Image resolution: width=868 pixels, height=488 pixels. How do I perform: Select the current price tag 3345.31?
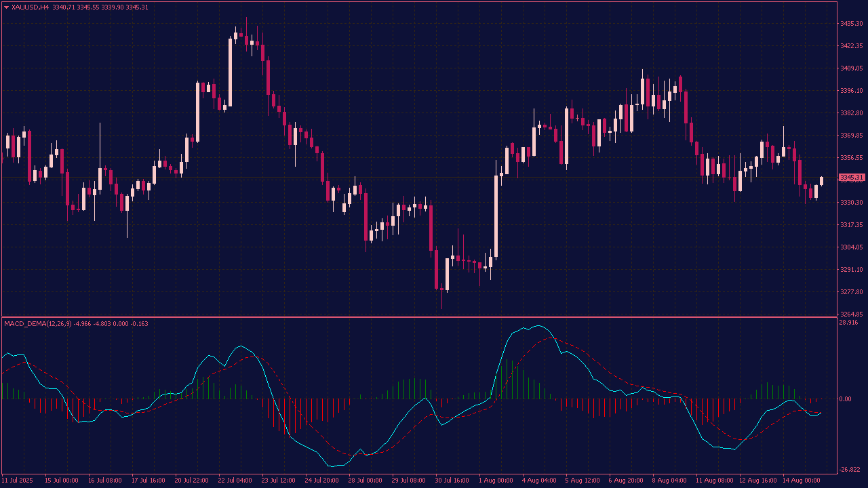[x=852, y=178]
